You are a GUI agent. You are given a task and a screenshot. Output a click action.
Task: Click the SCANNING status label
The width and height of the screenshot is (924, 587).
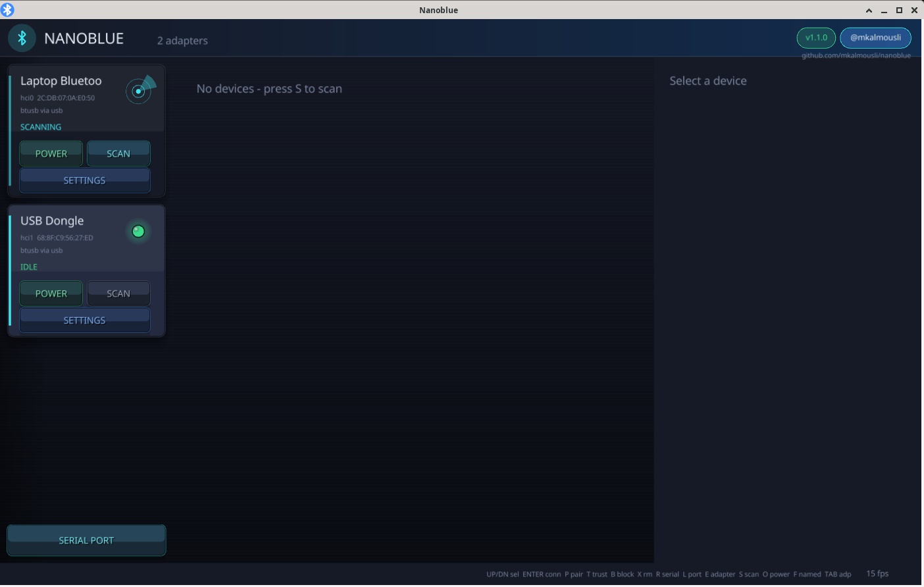click(41, 127)
